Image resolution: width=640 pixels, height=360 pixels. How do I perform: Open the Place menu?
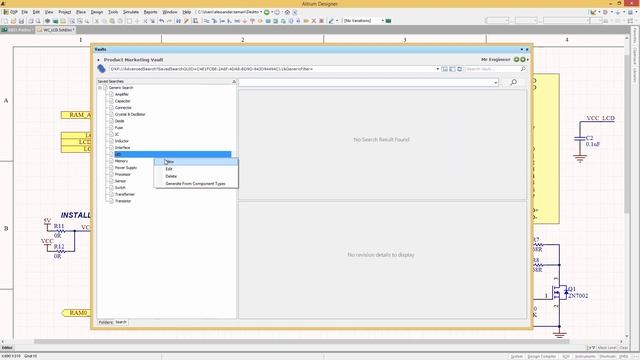click(81, 12)
